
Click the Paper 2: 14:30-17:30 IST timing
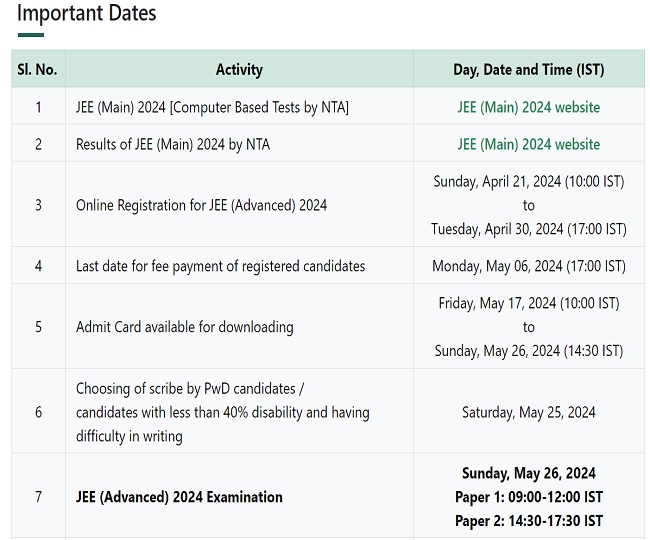[x=528, y=521]
